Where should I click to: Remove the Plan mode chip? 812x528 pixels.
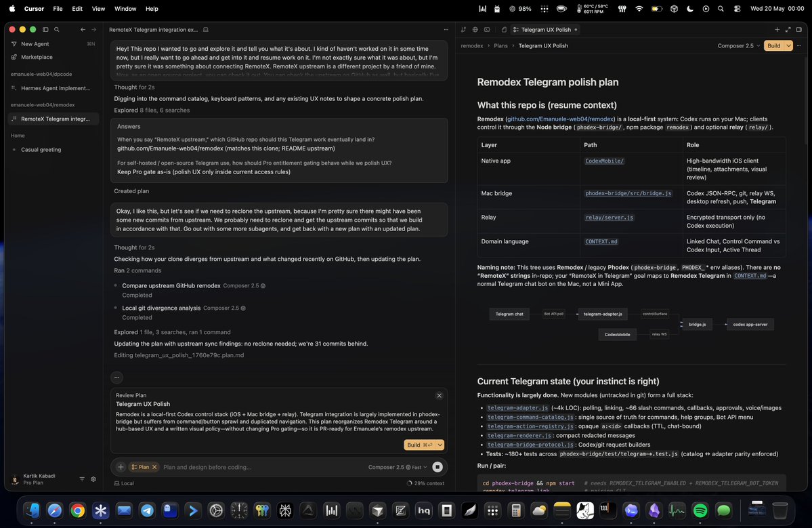[154, 467]
